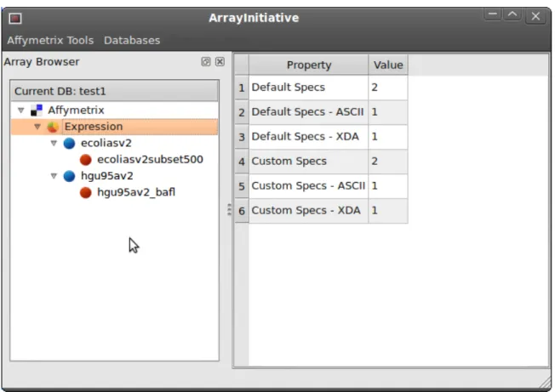Select row header number 3

[x=242, y=137]
